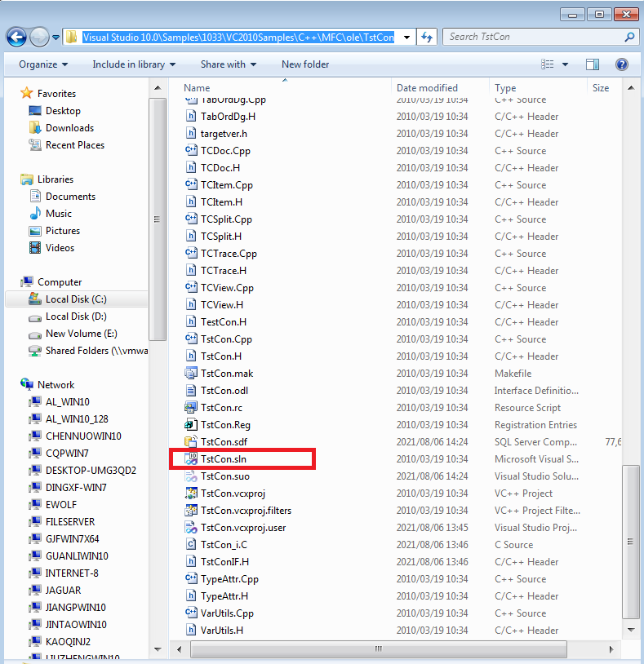Select the TstConIF.H file name

pyautogui.click(x=224, y=562)
